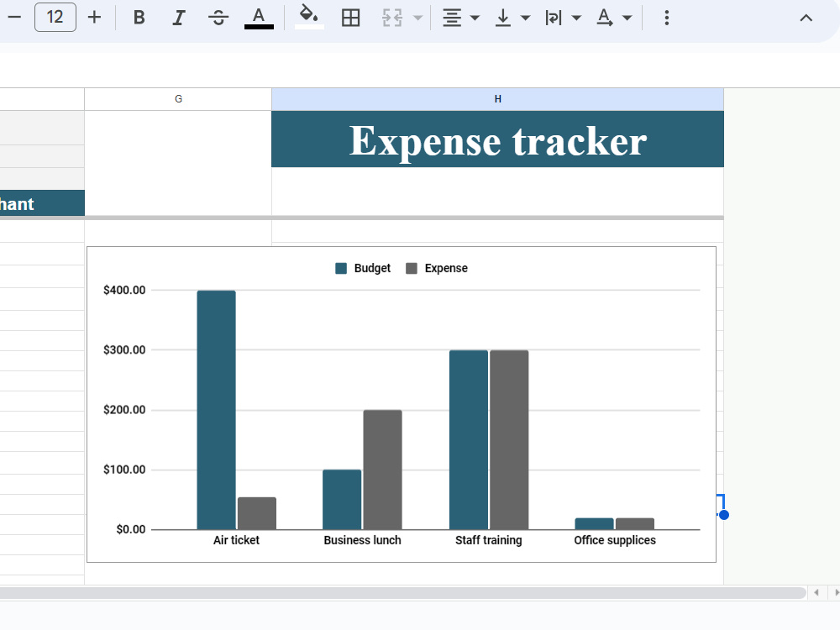Select the Expense tracker title cell

(x=497, y=139)
